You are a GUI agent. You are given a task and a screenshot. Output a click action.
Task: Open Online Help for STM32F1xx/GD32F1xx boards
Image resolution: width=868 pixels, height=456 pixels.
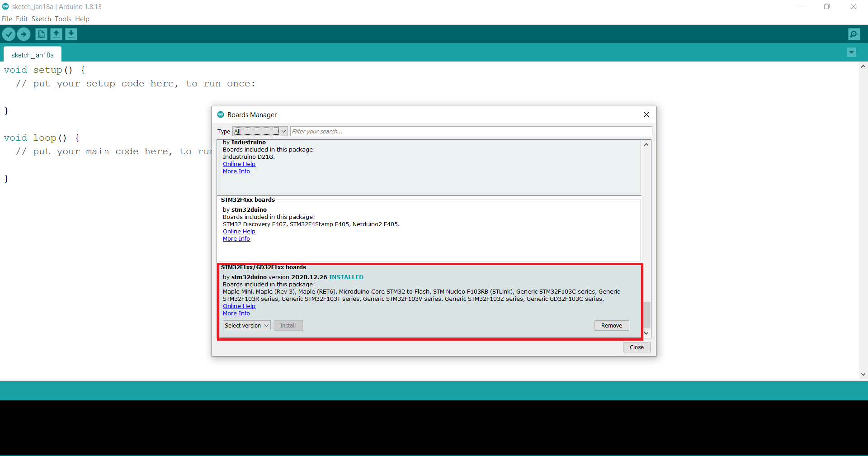(x=239, y=306)
